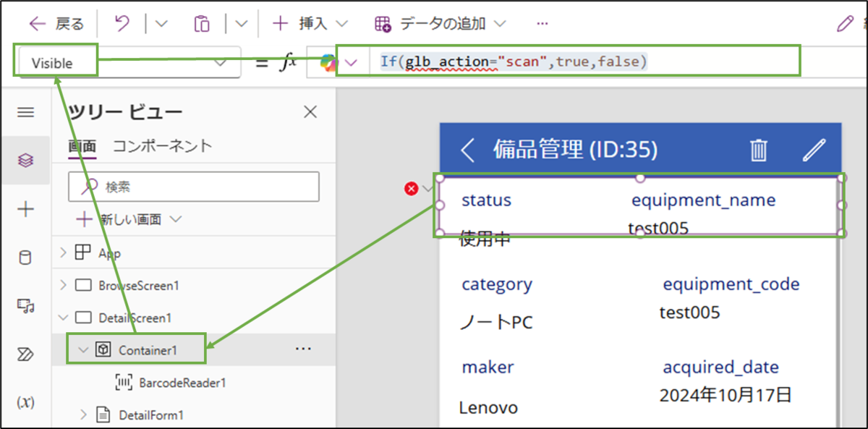The width and height of the screenshot is (868, 429).
Task: Click the undo icon
Action: (122, 24)
